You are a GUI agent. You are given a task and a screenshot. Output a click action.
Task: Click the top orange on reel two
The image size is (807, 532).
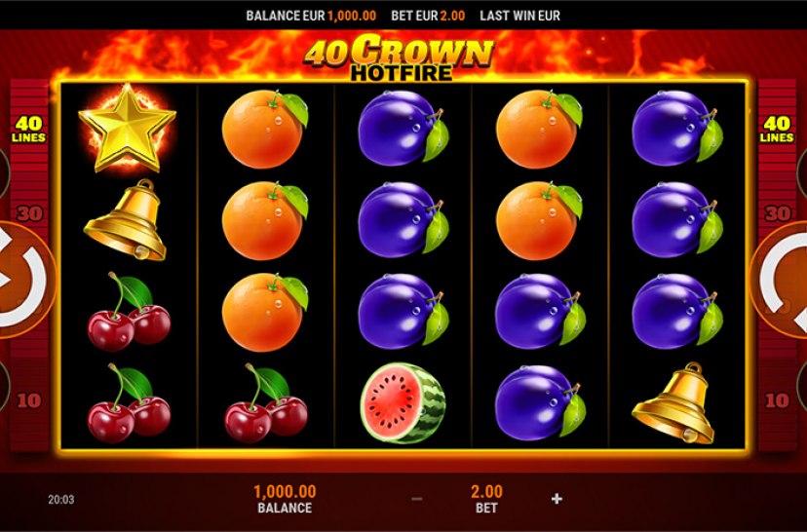[x=264, y=130]
